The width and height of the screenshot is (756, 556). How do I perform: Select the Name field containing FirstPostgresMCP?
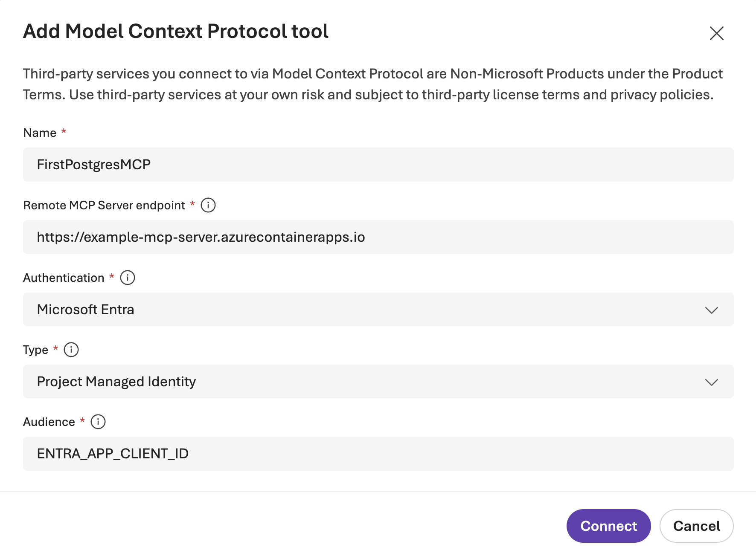378,165
